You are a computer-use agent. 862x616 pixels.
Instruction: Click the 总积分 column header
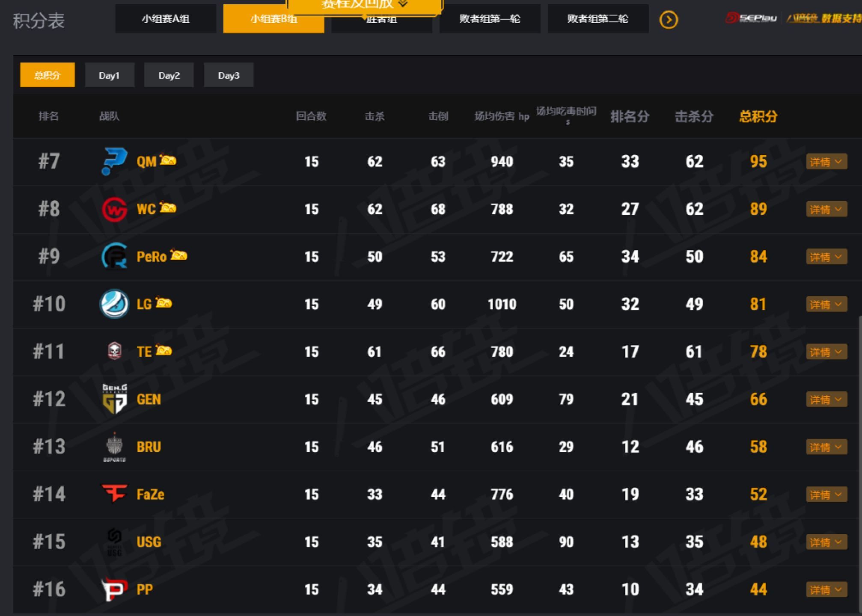pyautogui.click(x=758, y=116)
